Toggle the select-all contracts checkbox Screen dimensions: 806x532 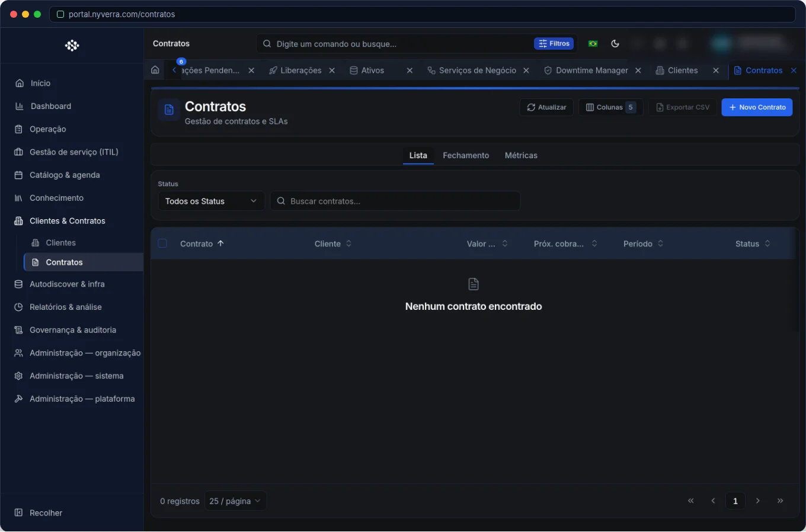click(x=162, y=243)
